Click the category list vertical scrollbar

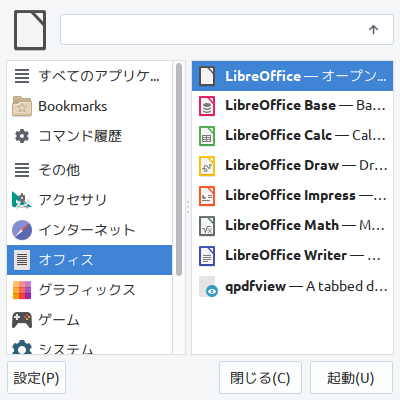[x=179, y=169]
